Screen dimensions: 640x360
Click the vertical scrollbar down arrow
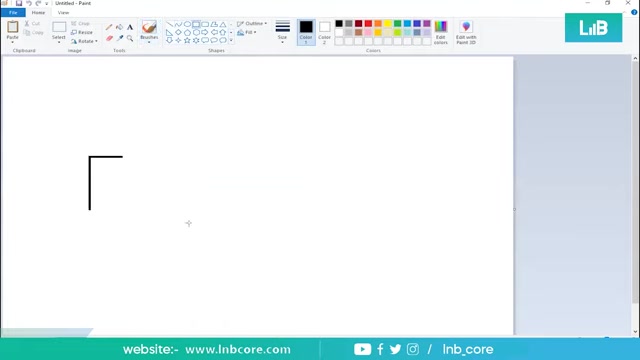(635, 331)
